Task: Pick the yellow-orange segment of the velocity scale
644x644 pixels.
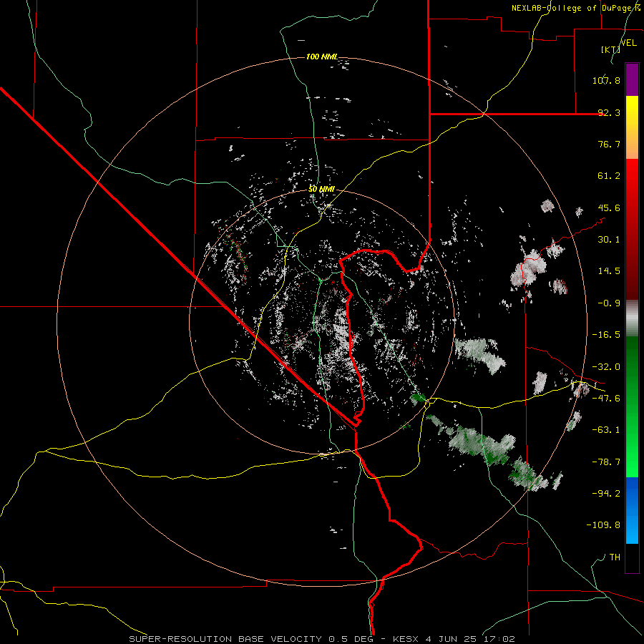Action: (632, 127)
